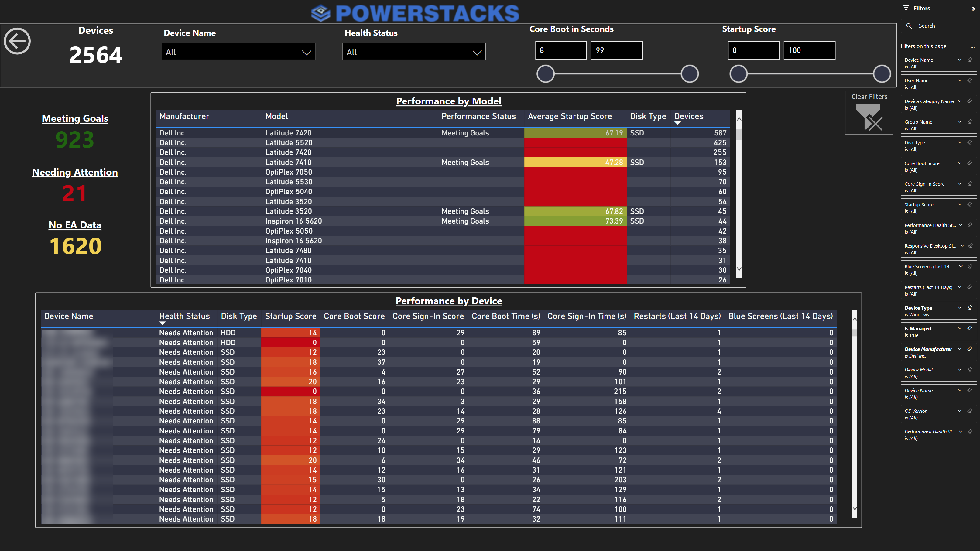This screenshot has width=980, height=551.
Task: Click the No EA Data count 1620
Action: click(x=75, y=246)
